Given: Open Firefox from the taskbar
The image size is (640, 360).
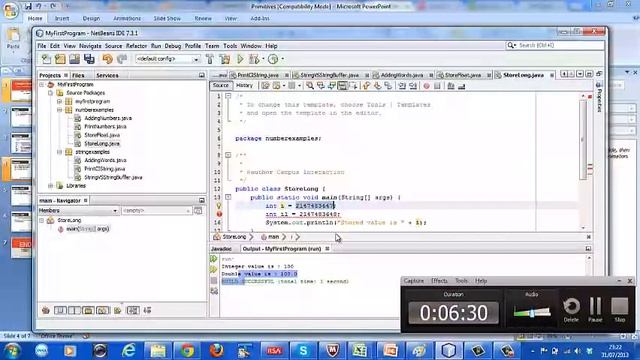Looking at the screenshot, I should 216,350.
